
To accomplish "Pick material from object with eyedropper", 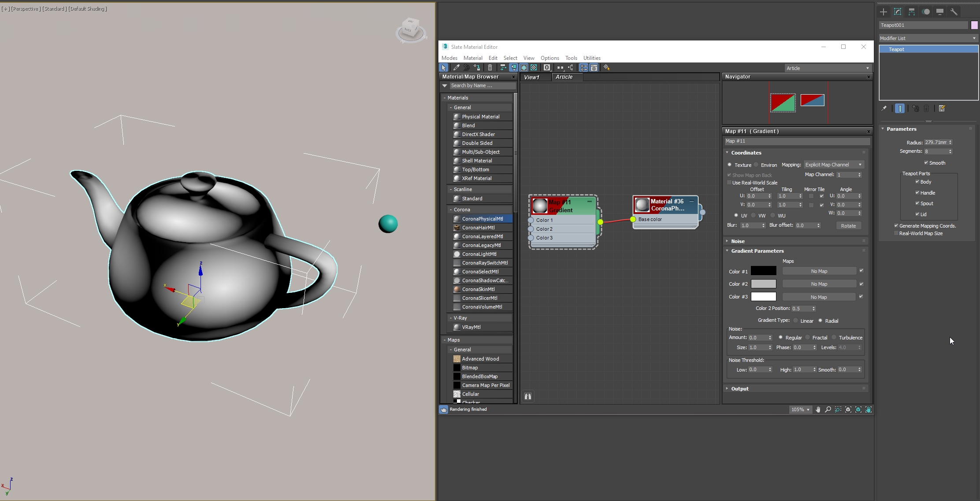I will (456, 67).
